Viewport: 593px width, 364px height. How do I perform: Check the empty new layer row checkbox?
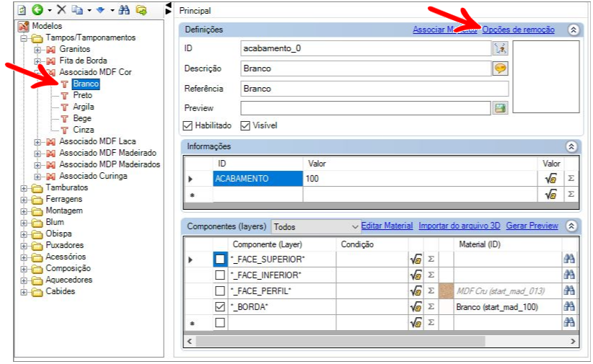[x=220, y=323]
